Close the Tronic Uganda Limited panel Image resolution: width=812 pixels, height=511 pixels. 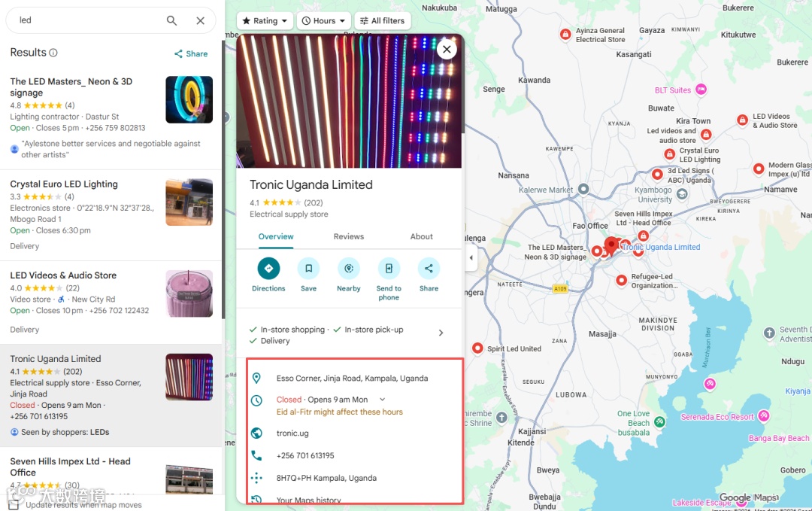447,50
